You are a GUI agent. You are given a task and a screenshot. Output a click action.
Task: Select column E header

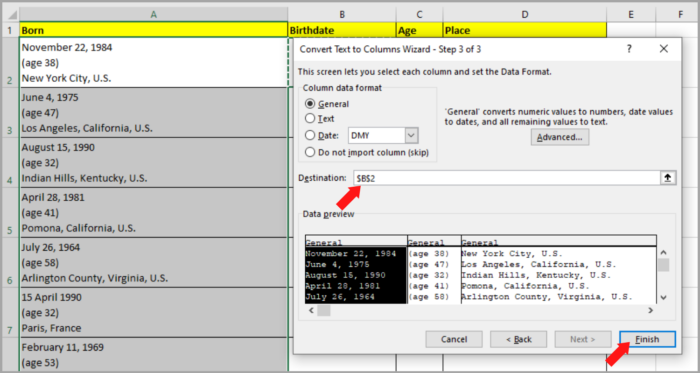tap(631, 14)
